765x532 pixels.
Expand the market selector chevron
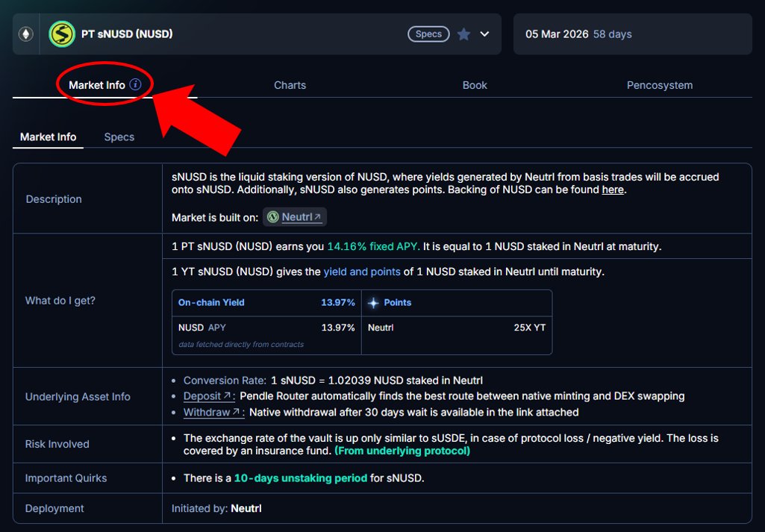[484, 34]
